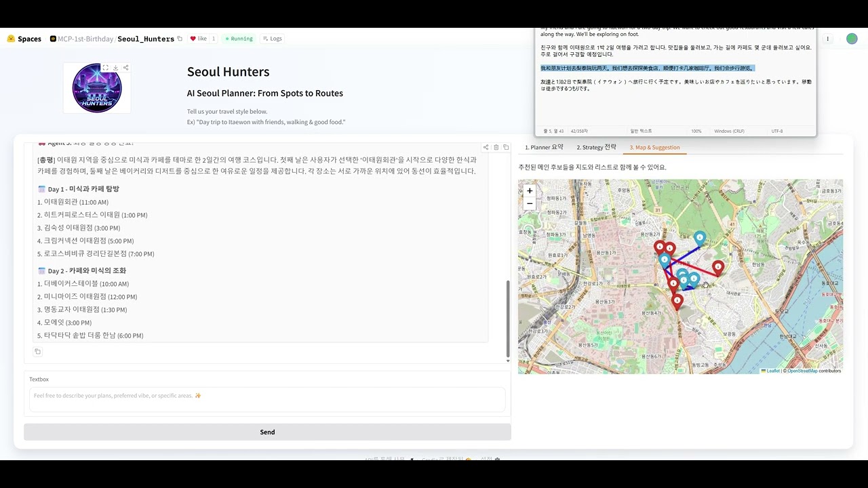The image size is (868, 488).
Task: Click 4. 모에잇 (3:00 PM) item
Action: click(x=64, y=323)
